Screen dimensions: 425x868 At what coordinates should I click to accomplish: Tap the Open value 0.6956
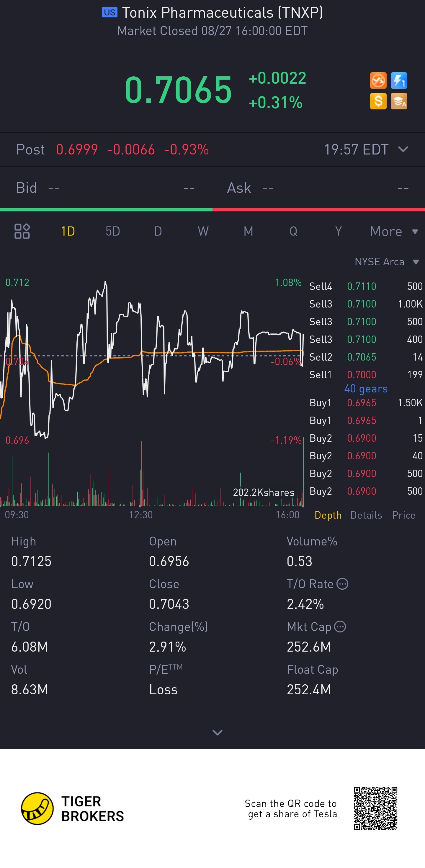coord(169,561)
